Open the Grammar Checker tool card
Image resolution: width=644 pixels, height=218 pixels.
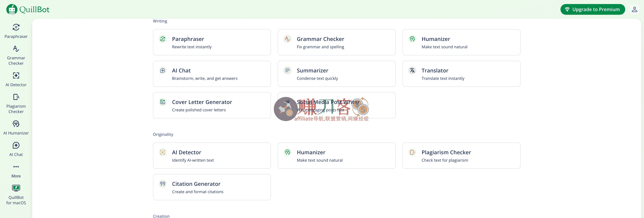(336, 42)
